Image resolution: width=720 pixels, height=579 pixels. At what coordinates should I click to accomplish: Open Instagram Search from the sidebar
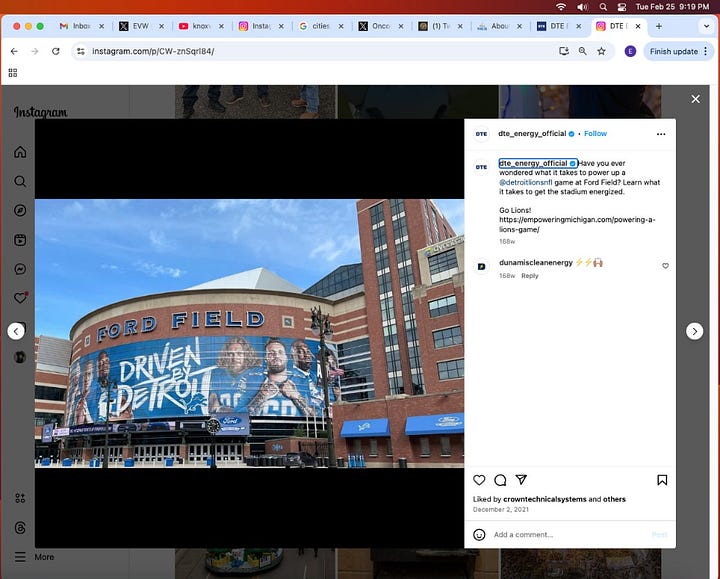pos(20,181)
